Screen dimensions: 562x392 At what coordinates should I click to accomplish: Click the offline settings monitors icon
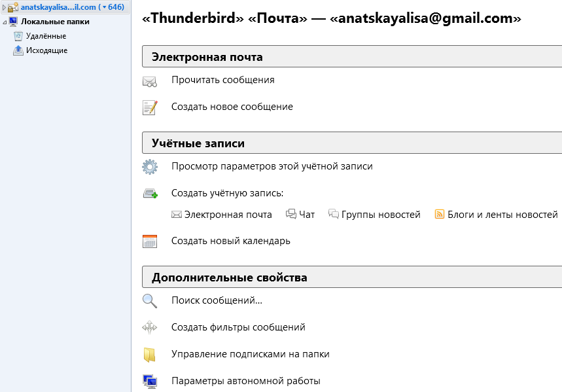[x=150, y=382]
